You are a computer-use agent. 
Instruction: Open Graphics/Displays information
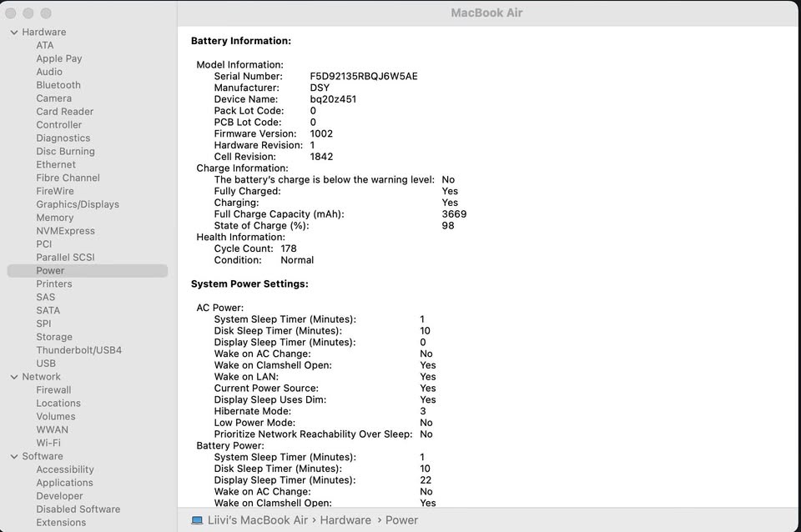(78, 205)
